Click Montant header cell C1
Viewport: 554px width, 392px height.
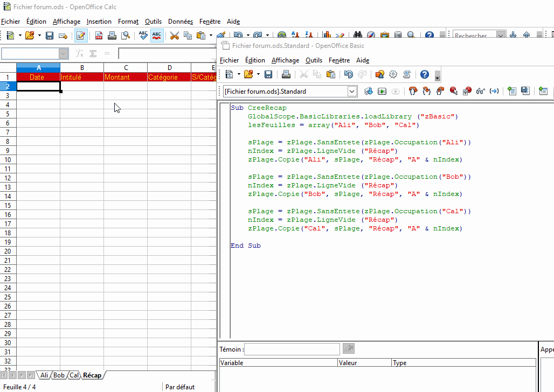(x=126, y=77)
